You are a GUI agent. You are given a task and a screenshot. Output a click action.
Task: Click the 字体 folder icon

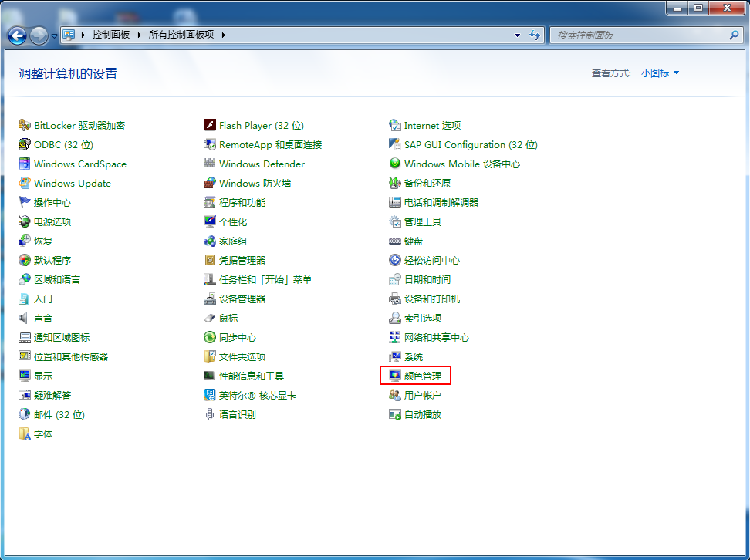pos(25,433)
